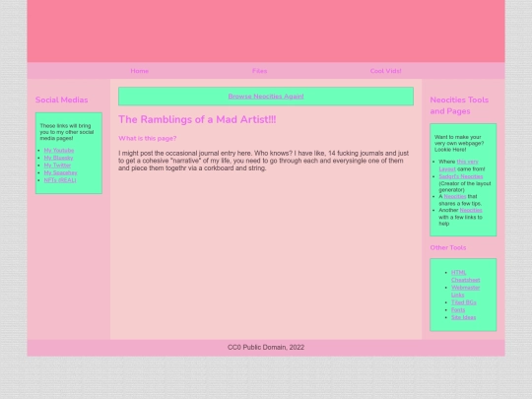Select the CC0 Public Domain, 2022 footer
The image size is (532, 399).
266,348
